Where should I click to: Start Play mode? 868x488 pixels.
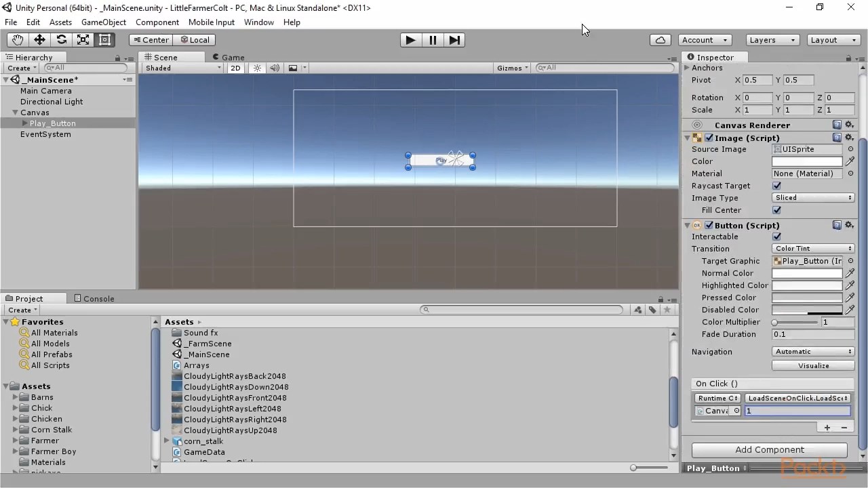410,40
